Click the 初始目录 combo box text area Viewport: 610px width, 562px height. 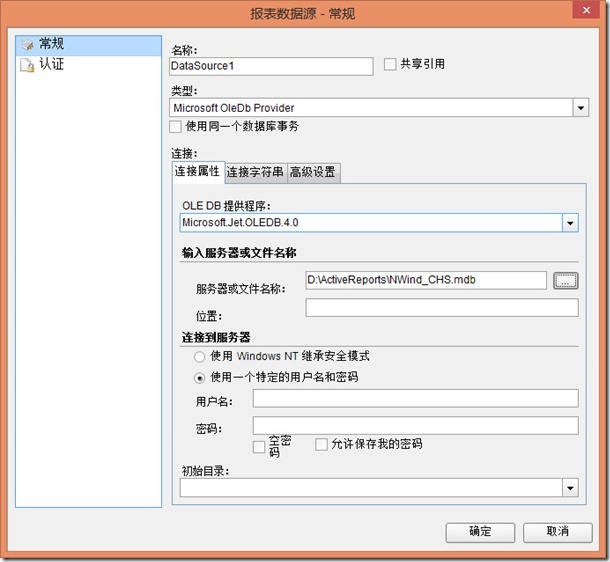371,488
